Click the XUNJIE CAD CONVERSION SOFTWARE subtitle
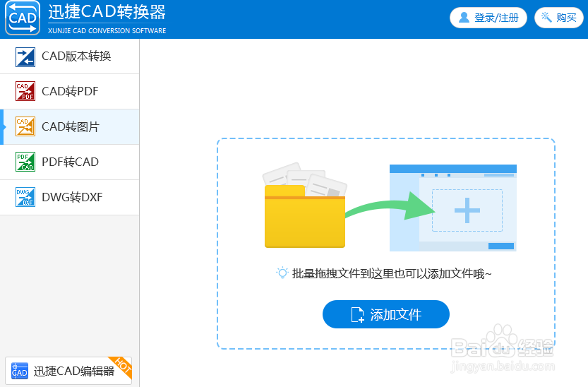The width and height of the screenshot is (588, 387). coord(107,31)
